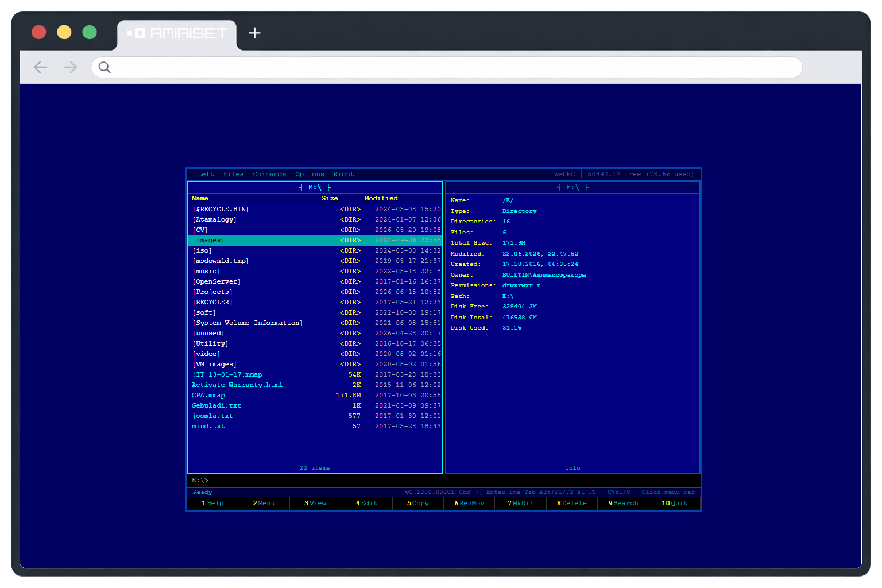The height and width of the screenshot is (588, 882).
Task: Click the WebNC label in the menu bar
Action: tap(564, 174)
